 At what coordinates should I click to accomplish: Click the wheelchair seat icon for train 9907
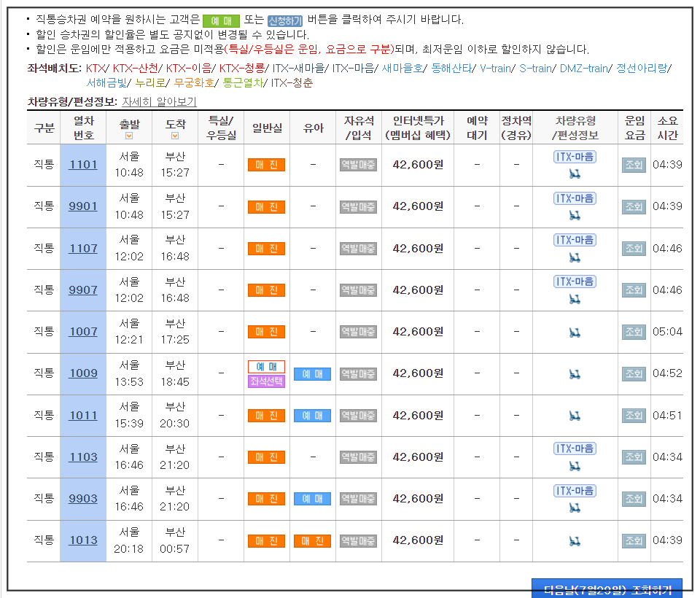(x=575, y=299)
